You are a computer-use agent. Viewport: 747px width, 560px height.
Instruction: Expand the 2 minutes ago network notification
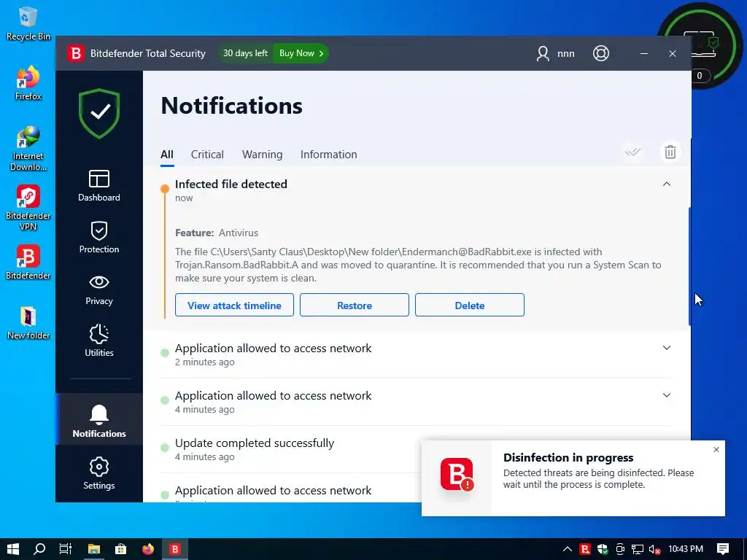point(667,348)
